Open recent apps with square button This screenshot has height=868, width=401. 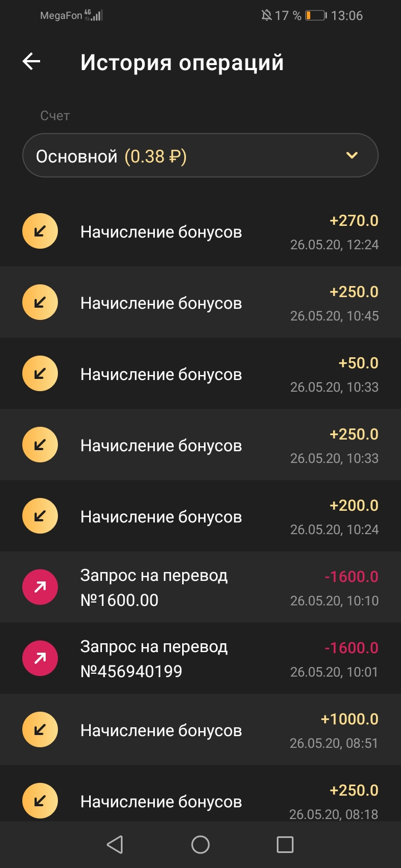point(285,845)
